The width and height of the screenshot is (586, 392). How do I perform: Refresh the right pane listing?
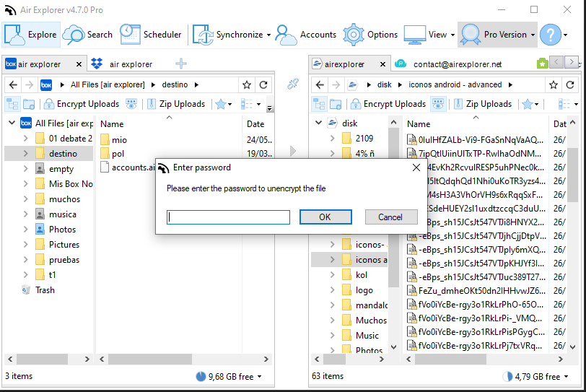coord(570,85)
